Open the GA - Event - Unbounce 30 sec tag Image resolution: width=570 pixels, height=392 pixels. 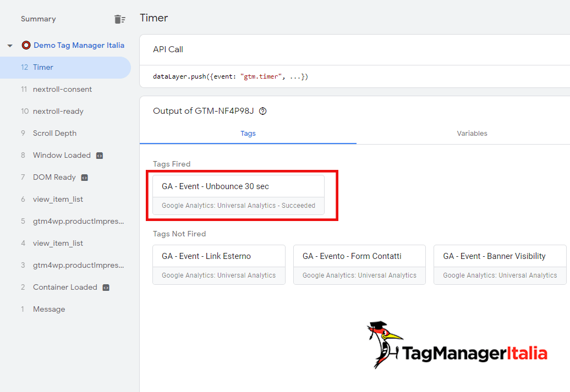[238, 195]
